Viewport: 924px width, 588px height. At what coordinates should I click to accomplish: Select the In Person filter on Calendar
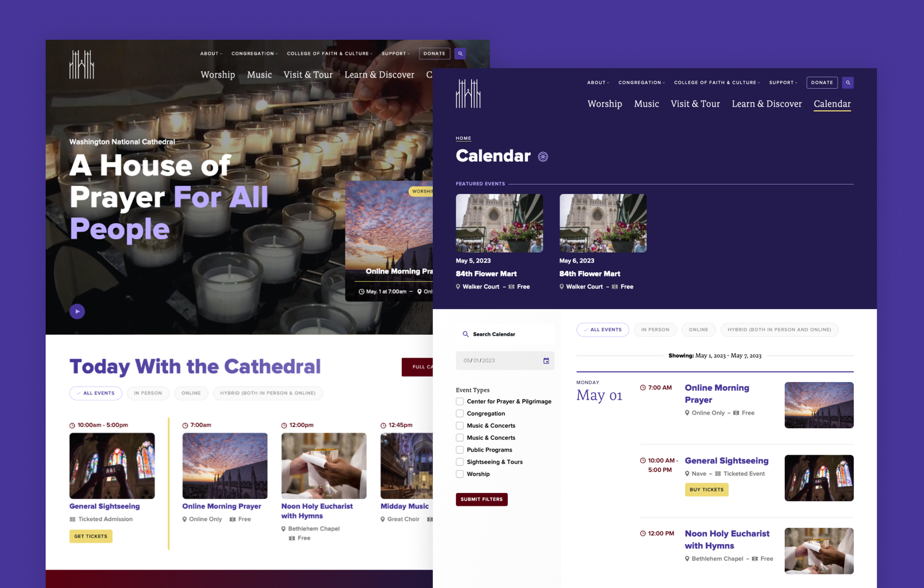click(655, 330)
